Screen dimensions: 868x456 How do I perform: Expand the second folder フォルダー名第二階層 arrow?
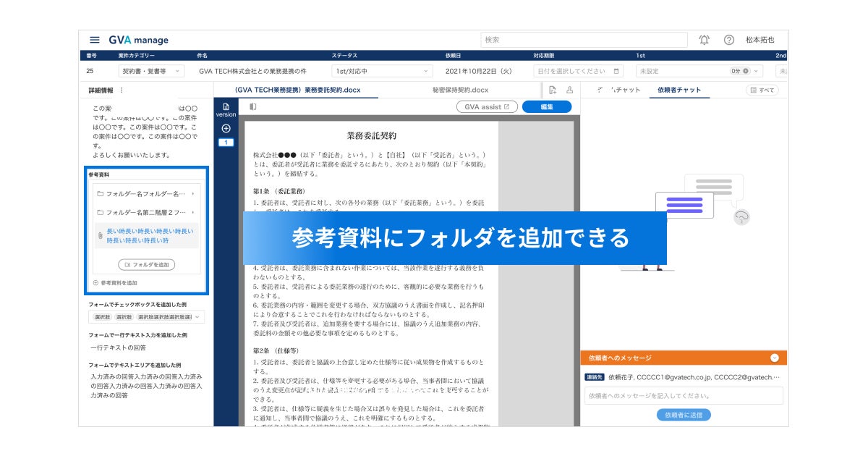tap(193, 213)
